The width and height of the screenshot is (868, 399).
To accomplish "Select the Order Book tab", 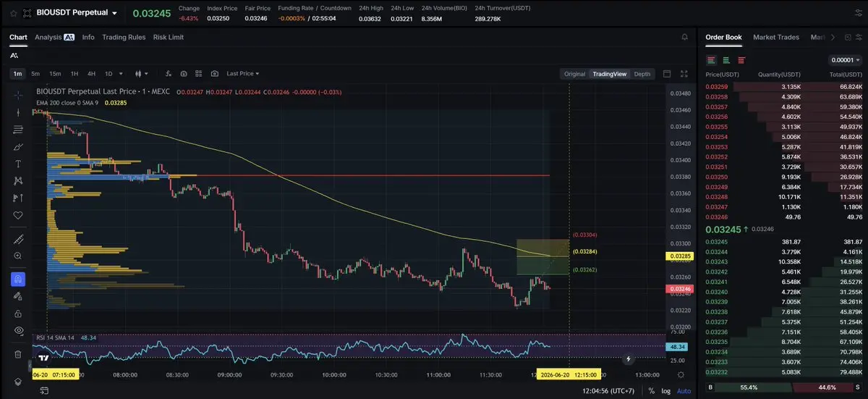I will [723, 37].
